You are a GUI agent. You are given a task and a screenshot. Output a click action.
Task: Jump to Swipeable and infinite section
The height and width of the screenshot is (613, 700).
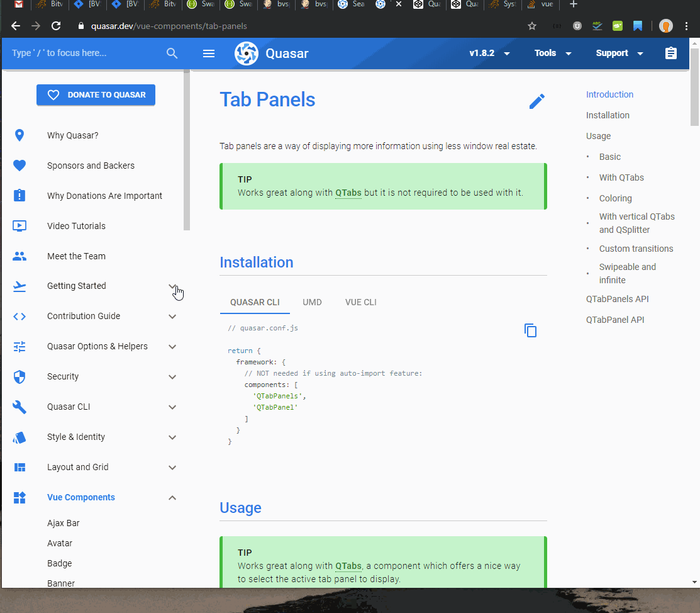click(627, 273)
